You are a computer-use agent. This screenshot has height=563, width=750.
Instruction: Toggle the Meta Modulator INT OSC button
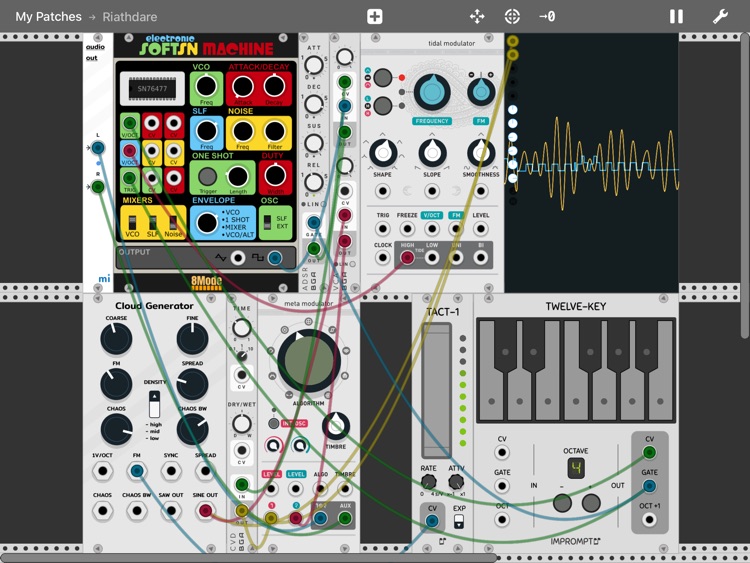pos(274,423)
